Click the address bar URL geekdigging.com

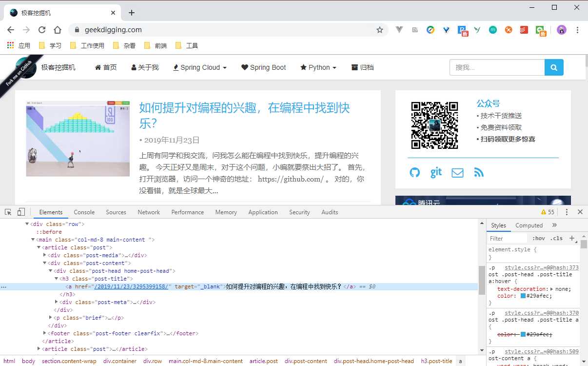pyautogui.click(x=113, y=30)
